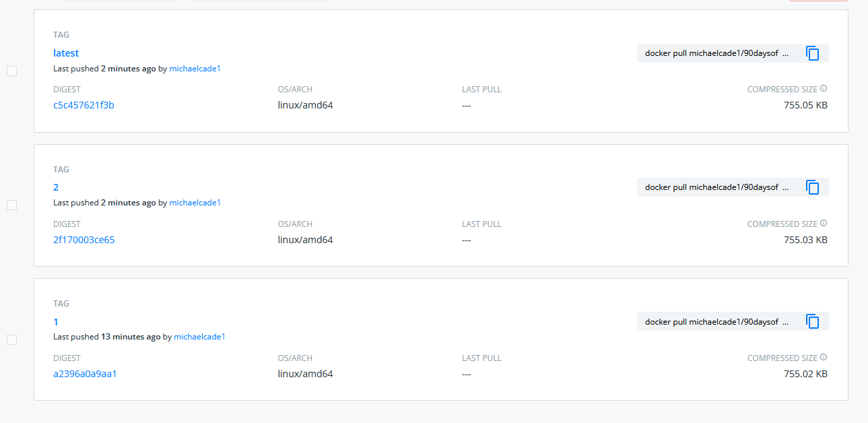Click the docker pull command text for latest
This screenshot has height=423, width=868.
(x=716, y=53)
